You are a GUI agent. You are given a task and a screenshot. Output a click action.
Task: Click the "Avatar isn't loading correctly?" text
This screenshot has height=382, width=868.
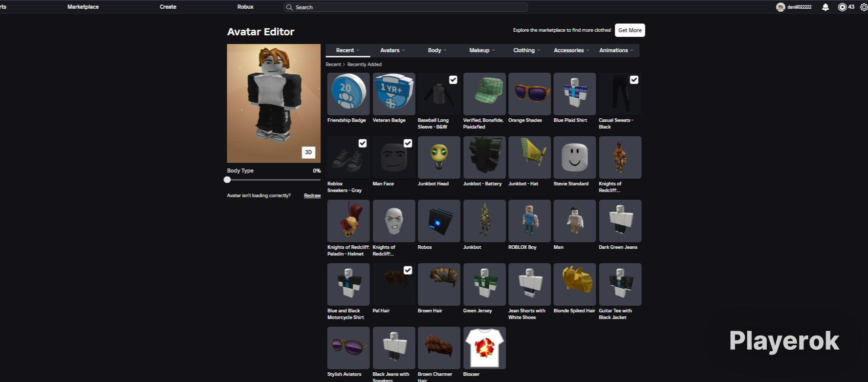click(259, 196)
